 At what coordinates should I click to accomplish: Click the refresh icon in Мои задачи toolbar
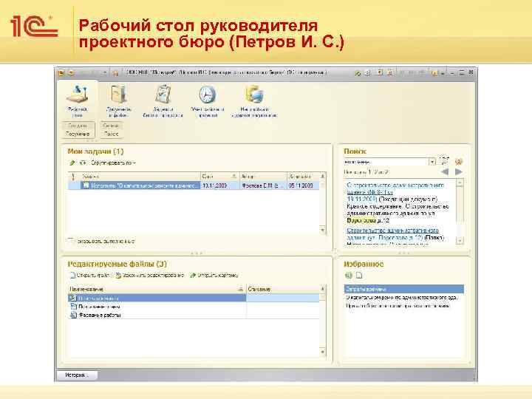tap(83, 163)
